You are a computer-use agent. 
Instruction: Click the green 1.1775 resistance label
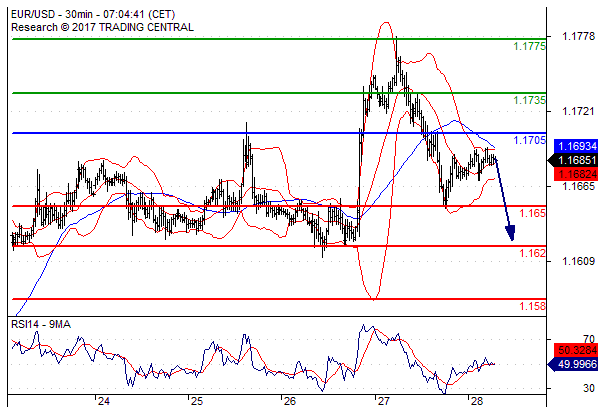[529, 47]
